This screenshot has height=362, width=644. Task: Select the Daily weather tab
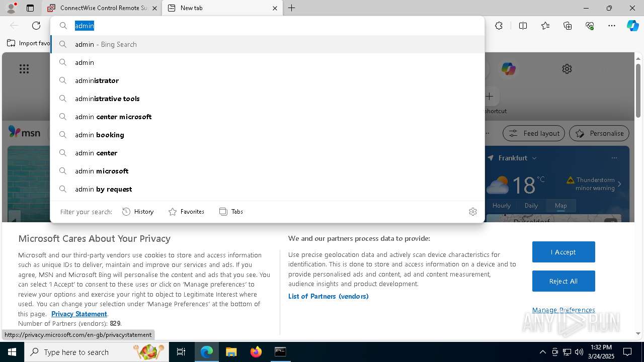tap(531, 205)
